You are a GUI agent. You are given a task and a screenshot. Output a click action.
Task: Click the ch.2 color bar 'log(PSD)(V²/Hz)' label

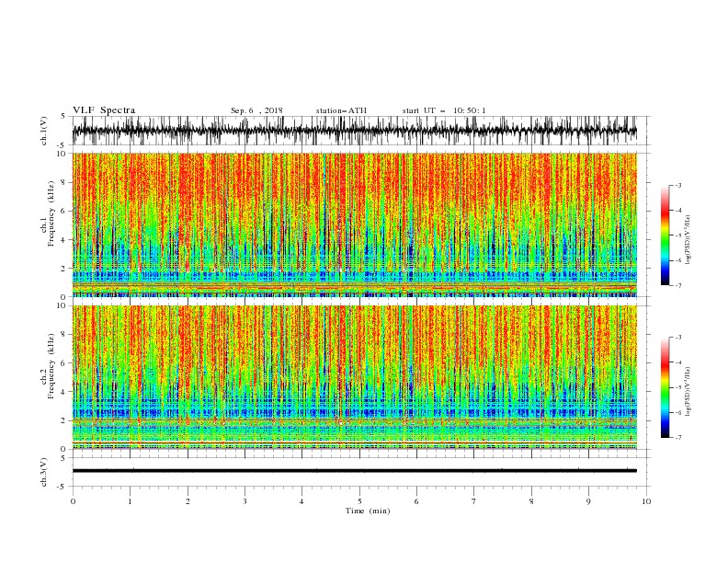[688, 392]
